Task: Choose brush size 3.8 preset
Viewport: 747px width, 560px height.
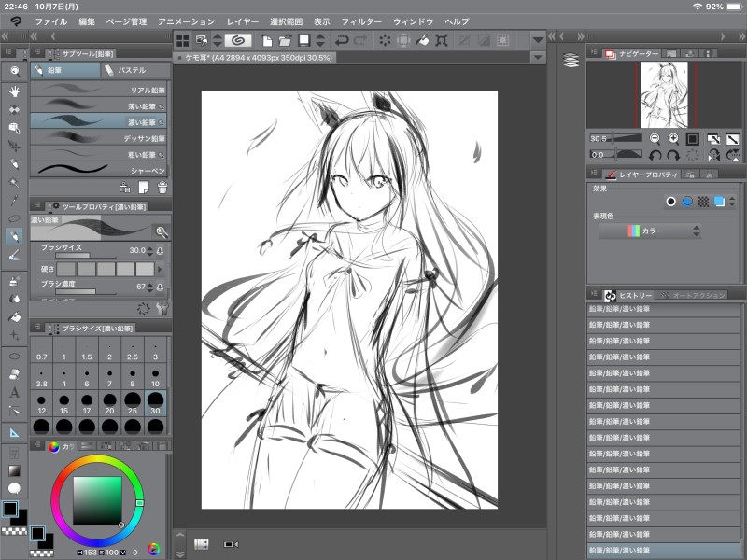Action: tap(41, 377)
